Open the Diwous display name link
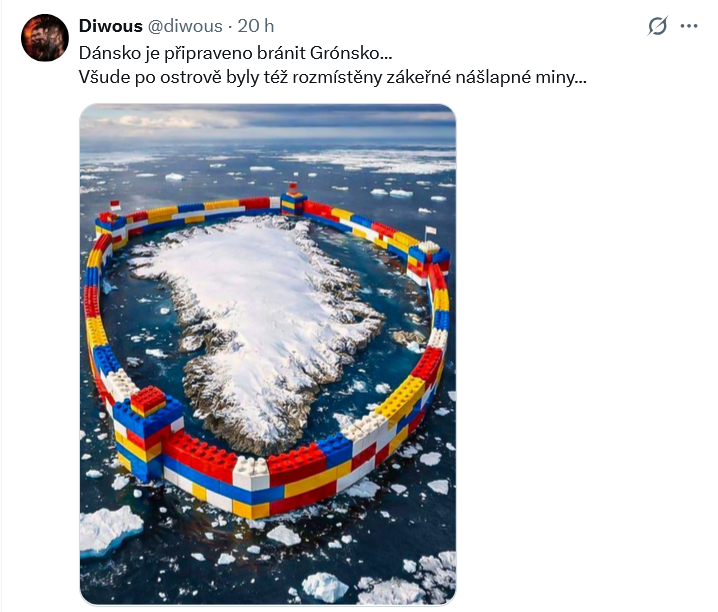The height and width of the screenshot is (612, 718). tap(112, 26)
